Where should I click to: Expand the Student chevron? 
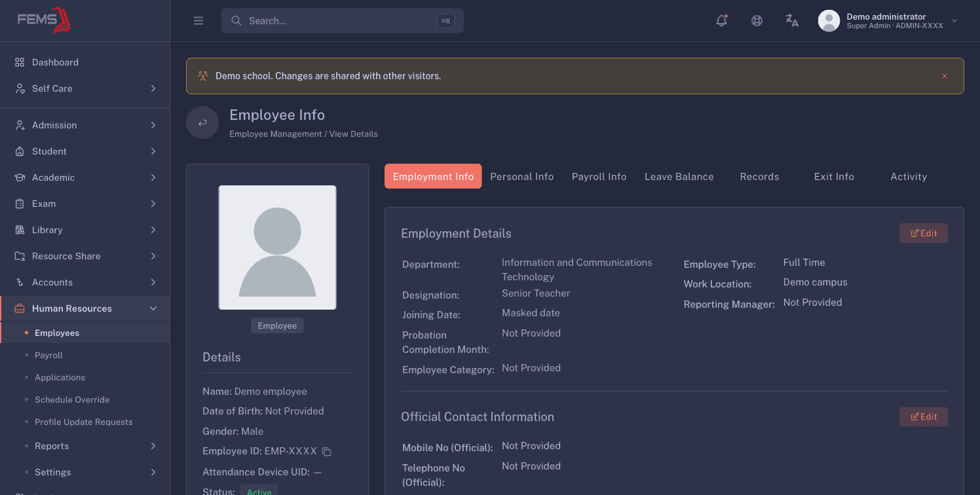click(x=153, y=151)
